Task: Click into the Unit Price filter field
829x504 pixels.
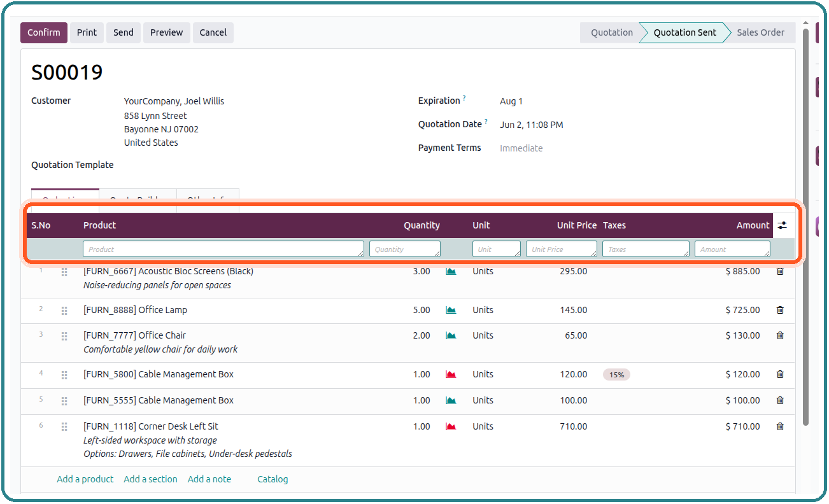Action: (x=562, y=249)
